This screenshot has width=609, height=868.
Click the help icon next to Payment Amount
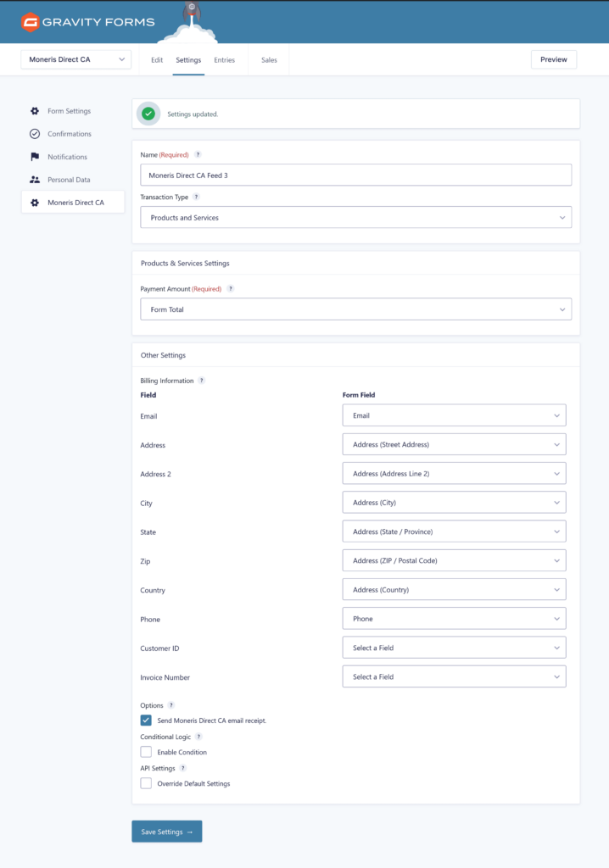[x=231, y=288]
